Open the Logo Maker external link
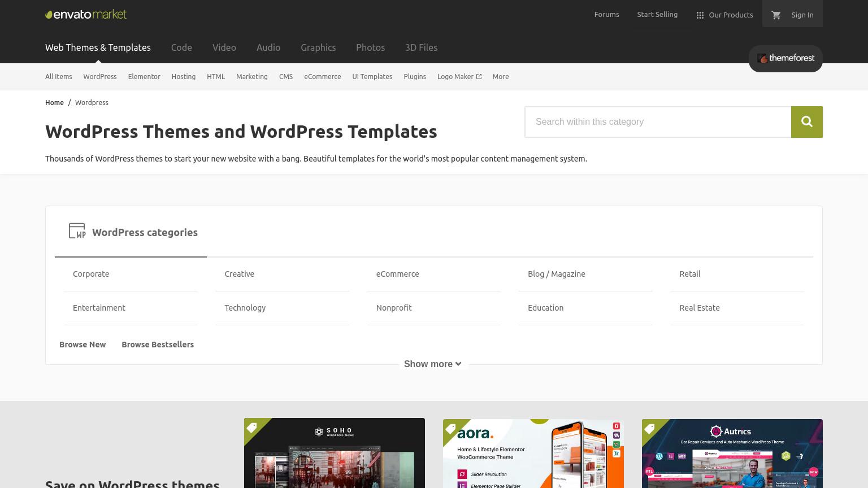 (459, 77)
